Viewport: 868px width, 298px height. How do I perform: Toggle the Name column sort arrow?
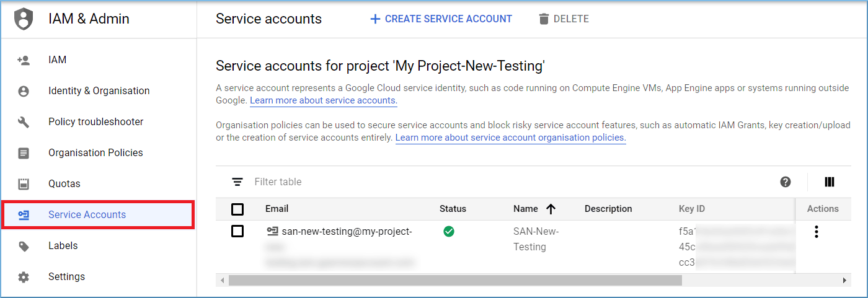551,209
